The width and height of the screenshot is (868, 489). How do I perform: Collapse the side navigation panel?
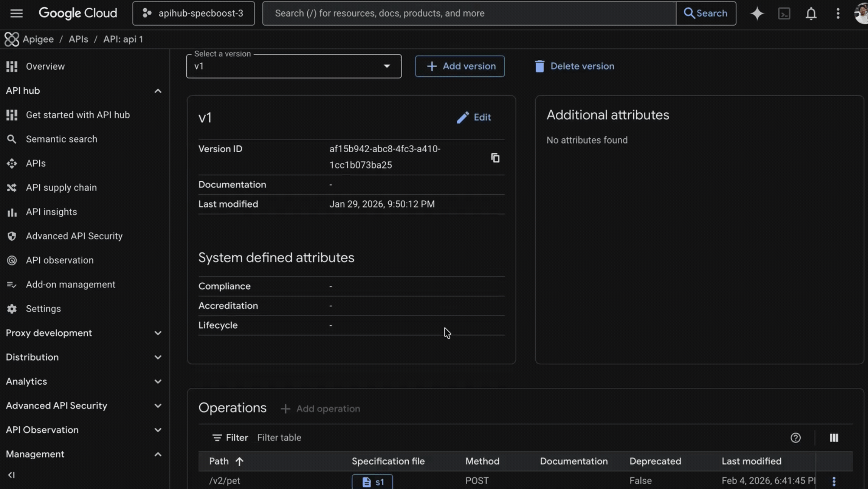coord(11,475)
